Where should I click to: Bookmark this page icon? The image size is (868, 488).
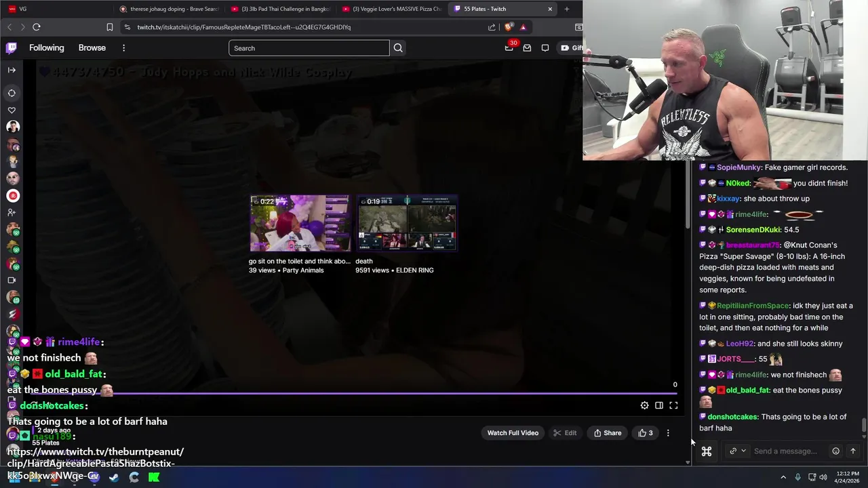pyautogui.click(x=110, y=27)
